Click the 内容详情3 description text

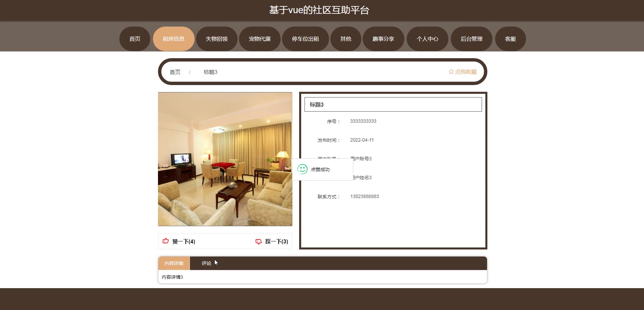172,277
